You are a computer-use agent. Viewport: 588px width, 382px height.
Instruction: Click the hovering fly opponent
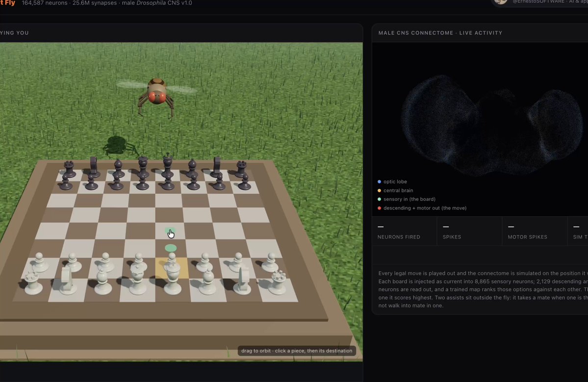(157, 96)
